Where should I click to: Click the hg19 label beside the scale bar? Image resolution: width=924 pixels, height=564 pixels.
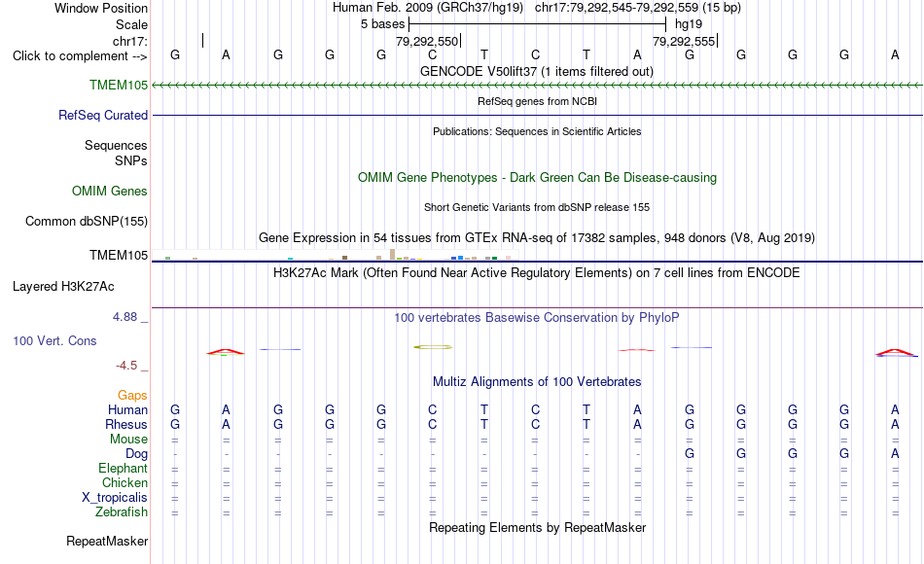click(689, 24)
